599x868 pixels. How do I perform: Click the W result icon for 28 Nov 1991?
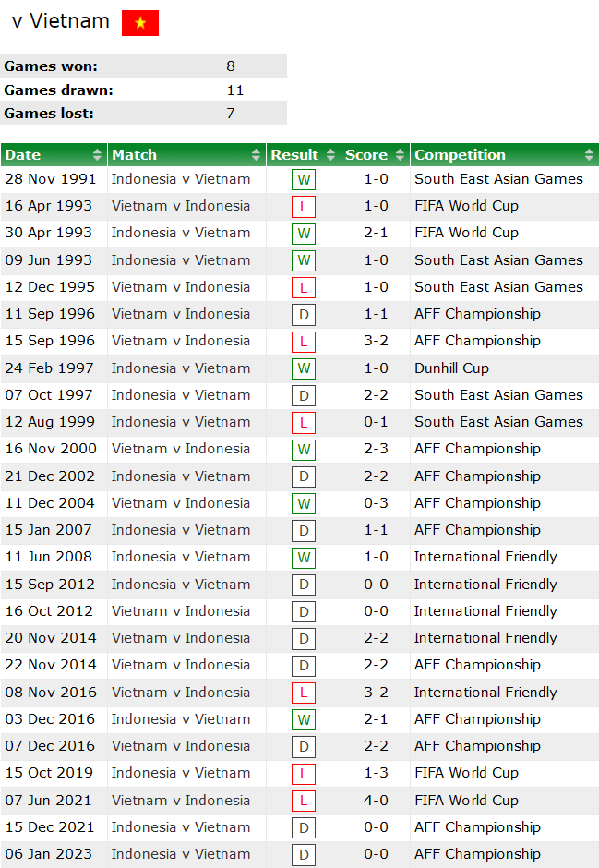pos(303,180)
